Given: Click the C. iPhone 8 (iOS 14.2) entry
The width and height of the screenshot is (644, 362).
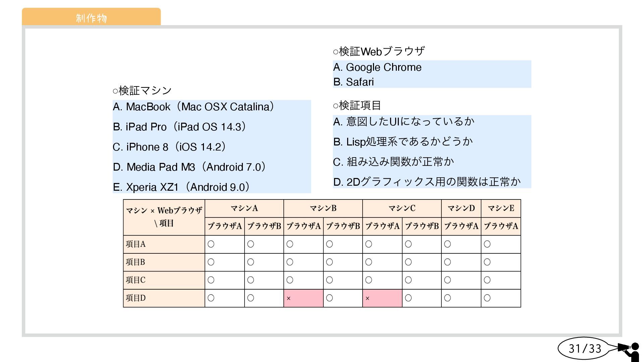Looking at the screenshot, I should click(x=169, y=147).
